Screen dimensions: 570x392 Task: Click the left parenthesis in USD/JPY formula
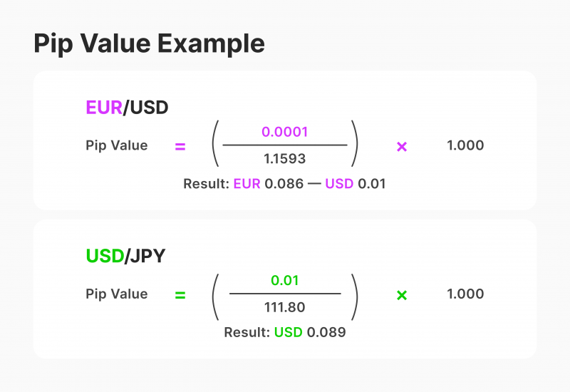click(216, 294)
